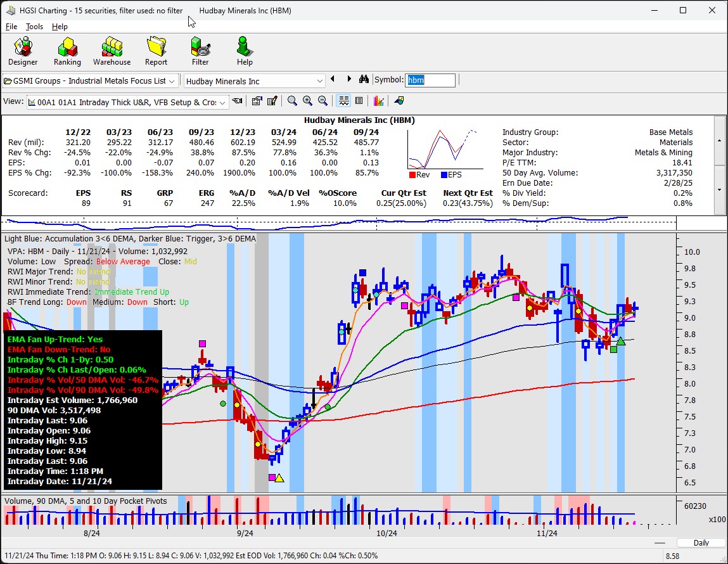This screenshot has height=564, width=728.
Task: Go to previous security with left arrow
Action: [x=333, y=79]
